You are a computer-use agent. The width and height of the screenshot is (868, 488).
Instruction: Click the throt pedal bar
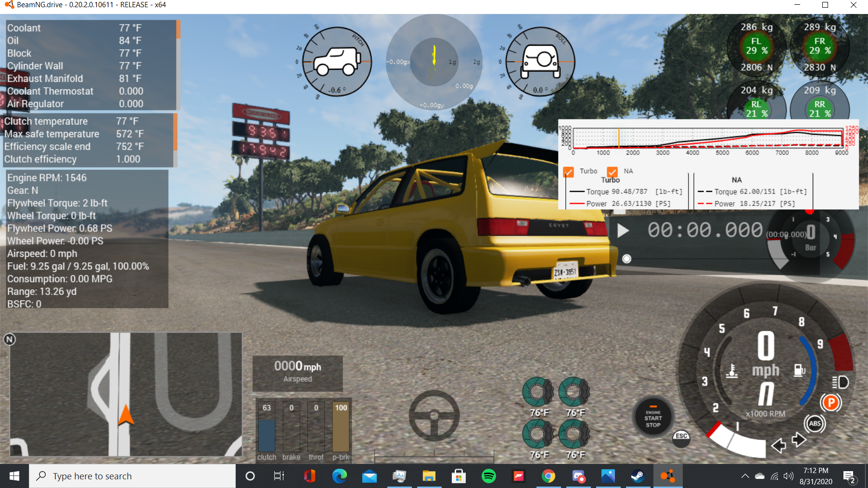pos(316,427)
